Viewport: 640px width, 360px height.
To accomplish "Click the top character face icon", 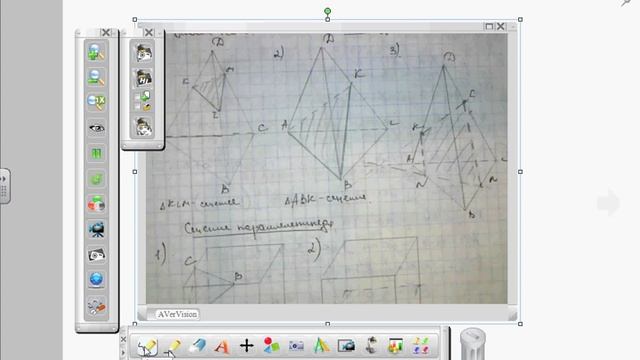I will tap(144, 53).
